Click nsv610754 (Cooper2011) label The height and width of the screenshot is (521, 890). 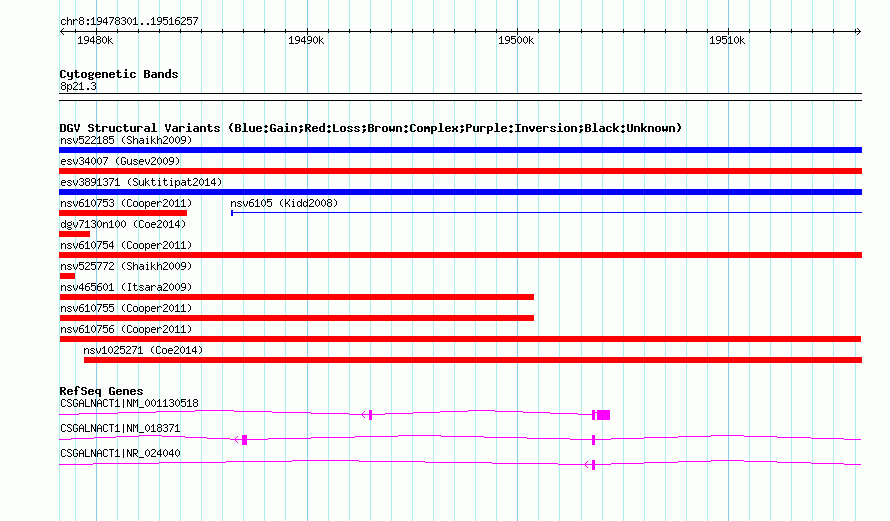click(126, 245)
